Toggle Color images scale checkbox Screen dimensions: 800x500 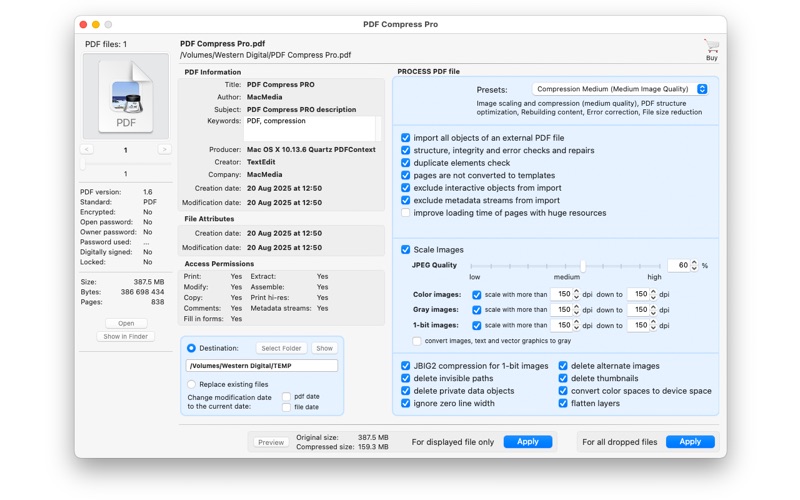pos(477,295)
